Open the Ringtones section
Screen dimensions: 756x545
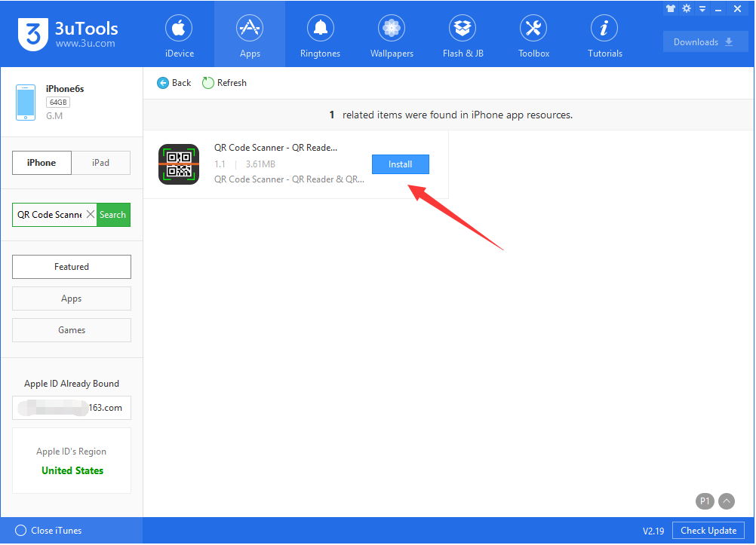(x=320, y=36)
